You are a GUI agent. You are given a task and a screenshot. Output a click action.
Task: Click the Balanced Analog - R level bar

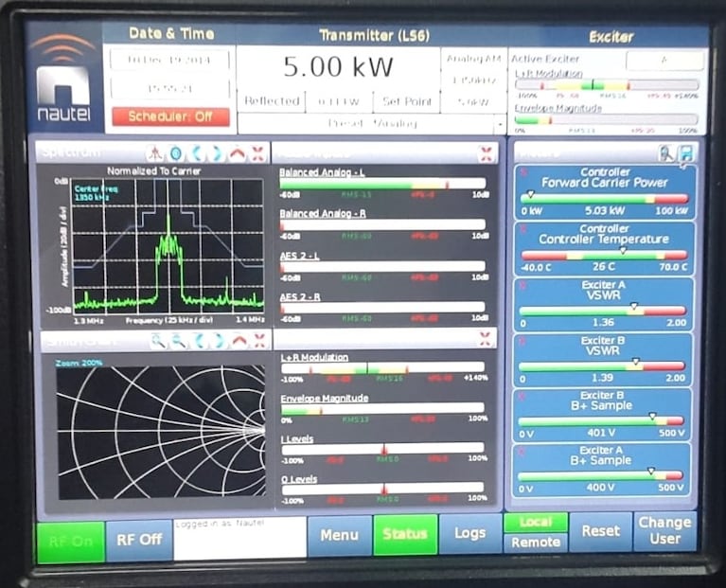(x=382, y=225)
